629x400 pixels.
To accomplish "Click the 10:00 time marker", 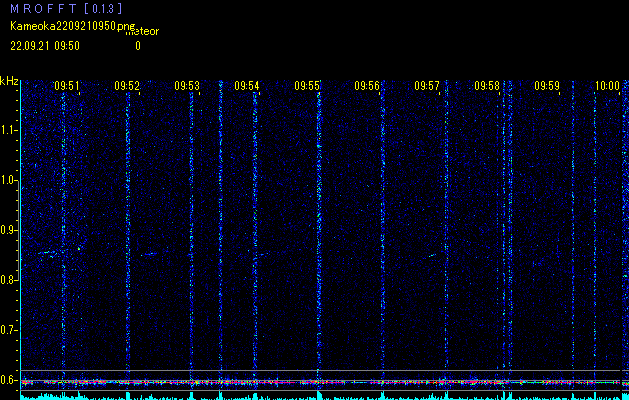I will click(607, 86).
